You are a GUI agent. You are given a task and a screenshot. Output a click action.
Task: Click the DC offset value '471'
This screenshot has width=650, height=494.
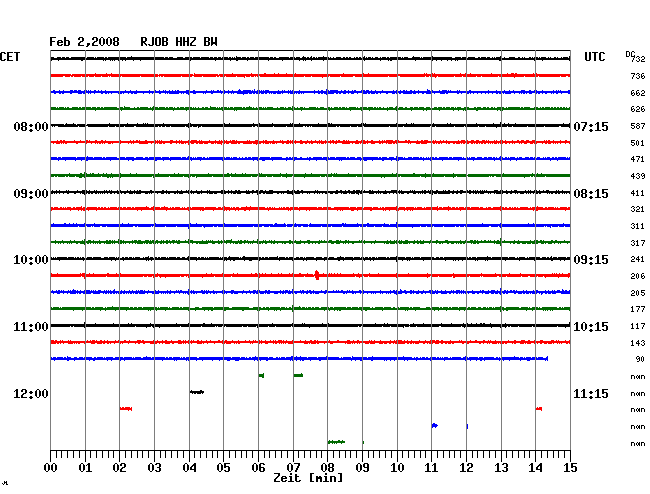638,159
